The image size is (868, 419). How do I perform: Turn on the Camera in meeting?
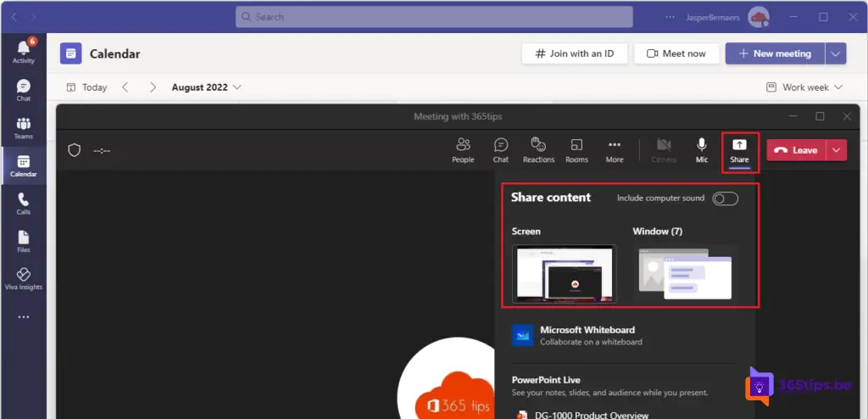pos(664,150)
